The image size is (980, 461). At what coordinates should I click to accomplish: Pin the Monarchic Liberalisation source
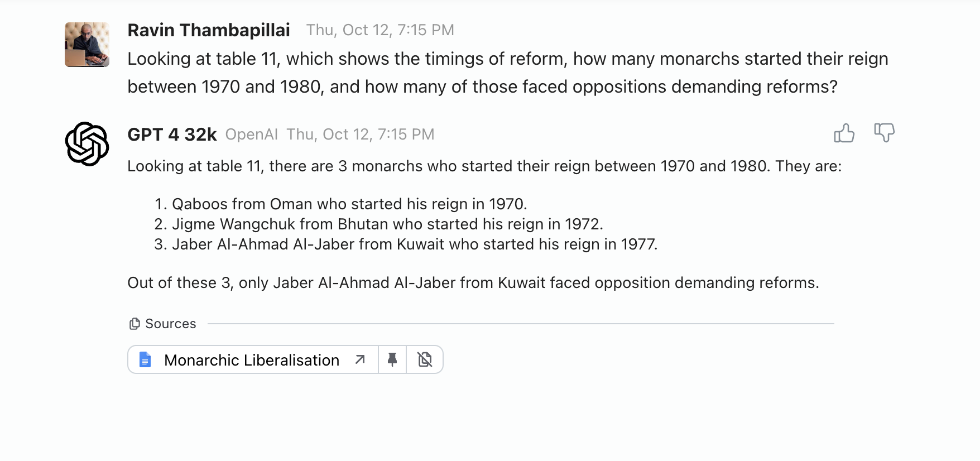click(x=392, y=359)
